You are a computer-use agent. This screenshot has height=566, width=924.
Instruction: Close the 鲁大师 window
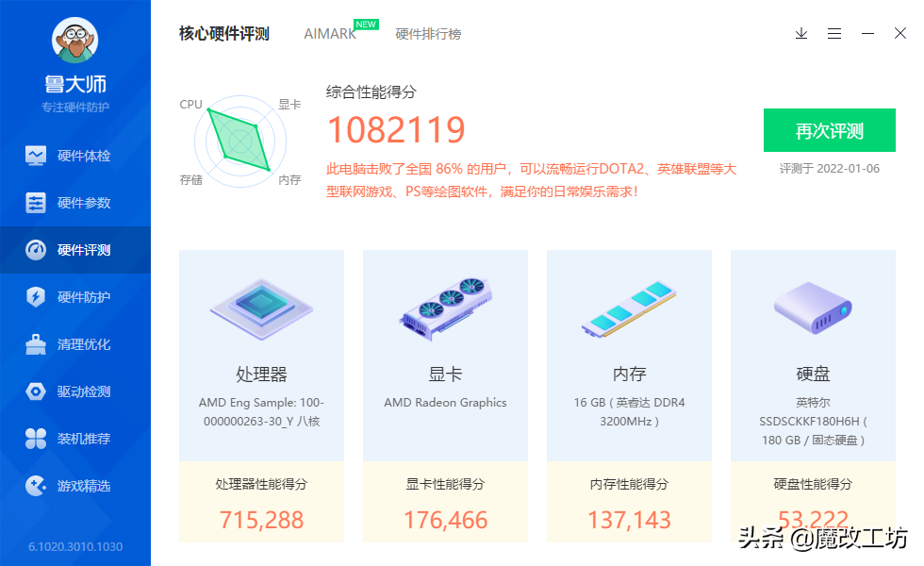(900, 34)
